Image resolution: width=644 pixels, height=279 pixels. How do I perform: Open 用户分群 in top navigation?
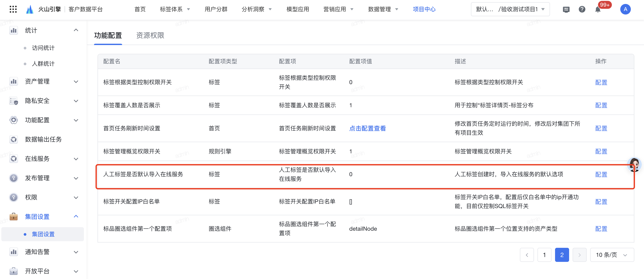tap(216, 9)
